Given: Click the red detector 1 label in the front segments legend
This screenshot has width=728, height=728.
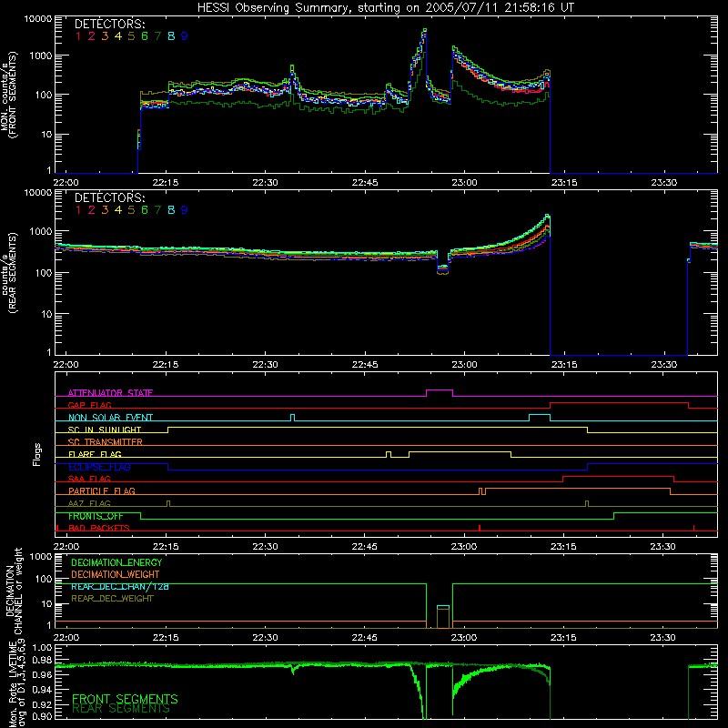Looking at the screenshot, I should click(x=78, y=36).
